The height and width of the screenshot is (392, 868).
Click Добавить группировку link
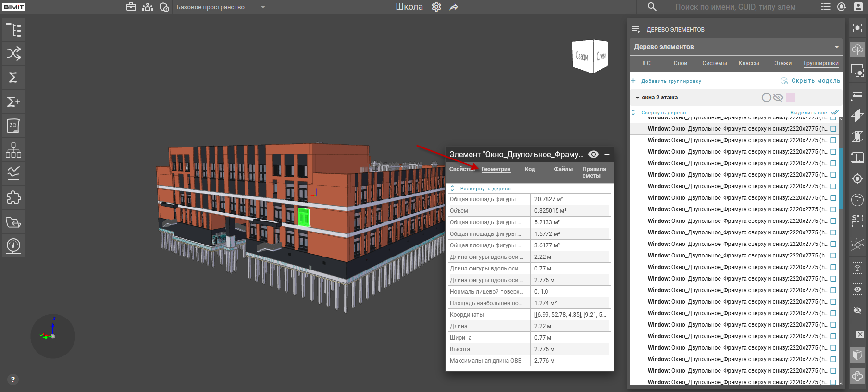(x=671, y=81)
